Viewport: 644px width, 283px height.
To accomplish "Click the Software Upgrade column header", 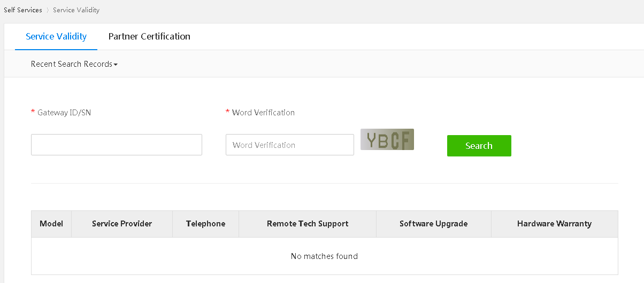I will pos(433,224).
